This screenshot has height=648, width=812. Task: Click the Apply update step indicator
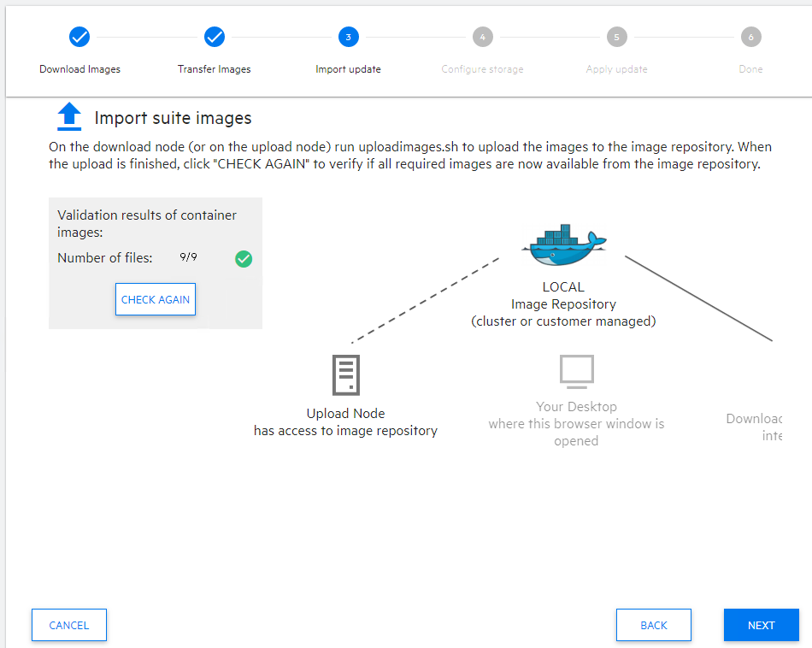(616, 37)
